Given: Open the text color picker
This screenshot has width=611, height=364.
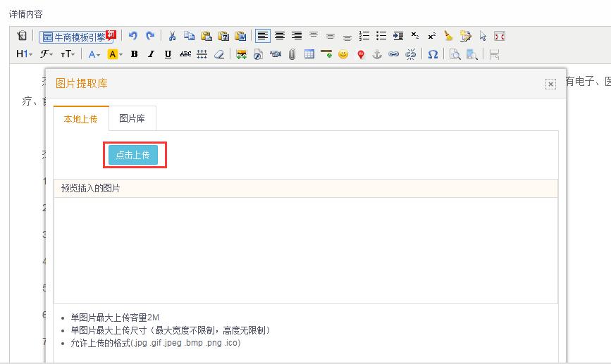Looking at the screenshot, I should click(94, 54).
